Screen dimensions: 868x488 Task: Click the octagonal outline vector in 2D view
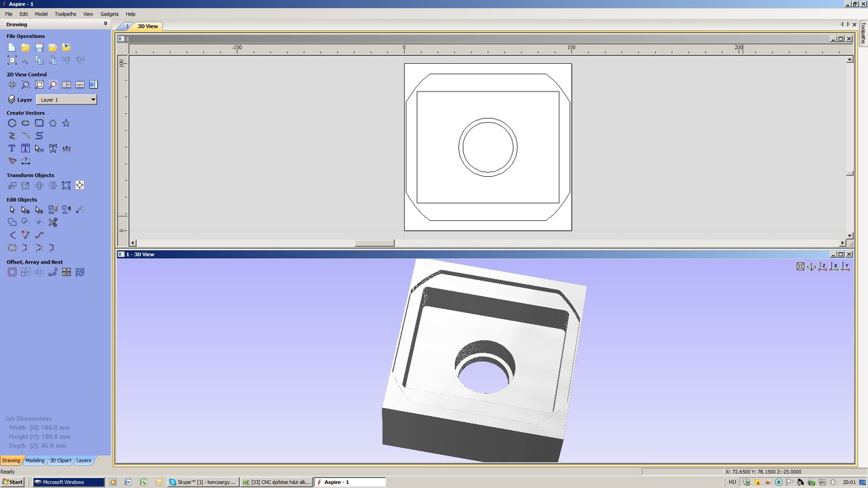point(488,147)
